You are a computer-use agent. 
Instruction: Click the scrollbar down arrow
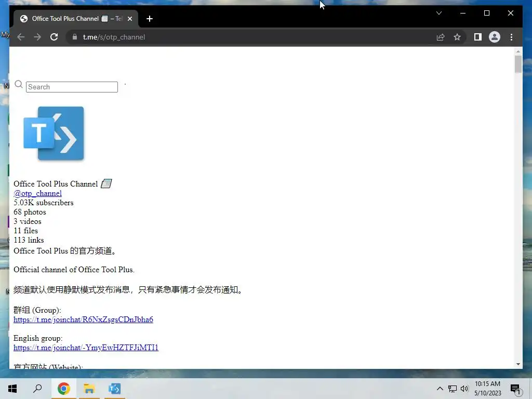click(518, 364)
